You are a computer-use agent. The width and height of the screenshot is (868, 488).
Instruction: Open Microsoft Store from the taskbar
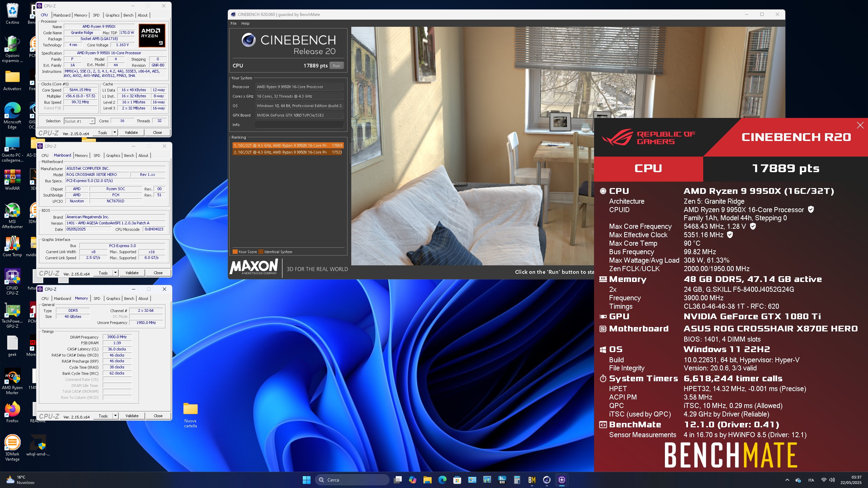coord(457,480)
